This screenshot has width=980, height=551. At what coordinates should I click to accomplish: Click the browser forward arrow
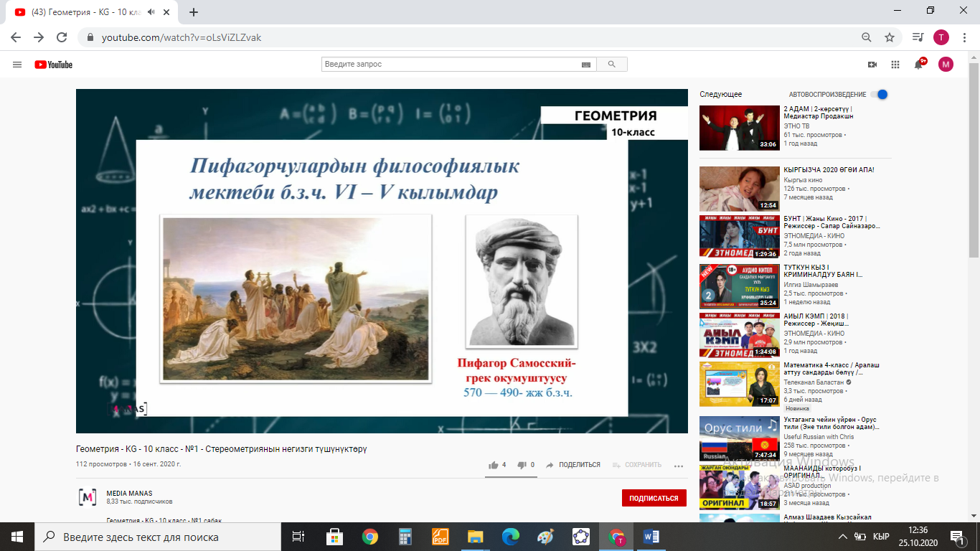coord(39,37)
